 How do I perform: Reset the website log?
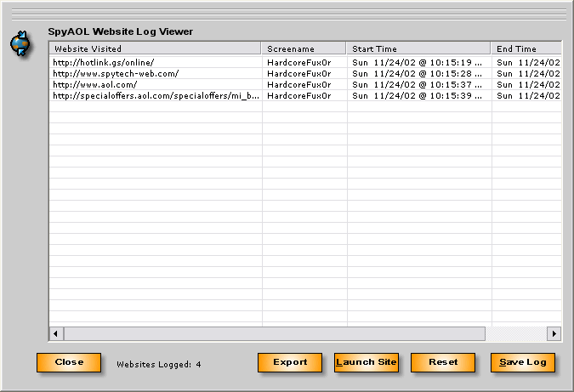click(x=443, y=362)
